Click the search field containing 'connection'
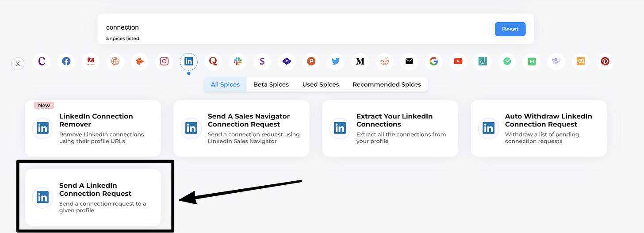 [x=296, y=27]
